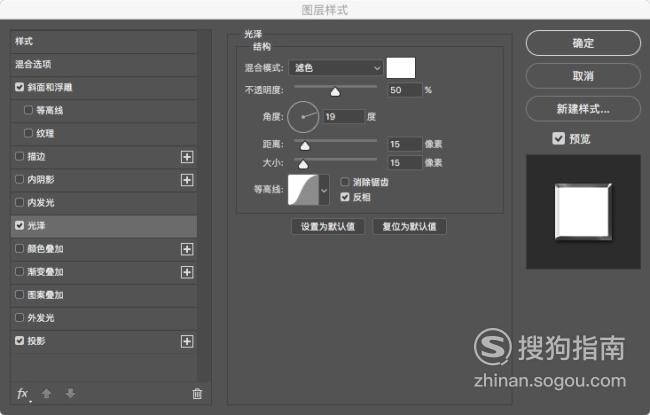Check the 颜色叠加 effect checkbox
The height and width of the screenshot is (415, 650).
pos(19,248)
